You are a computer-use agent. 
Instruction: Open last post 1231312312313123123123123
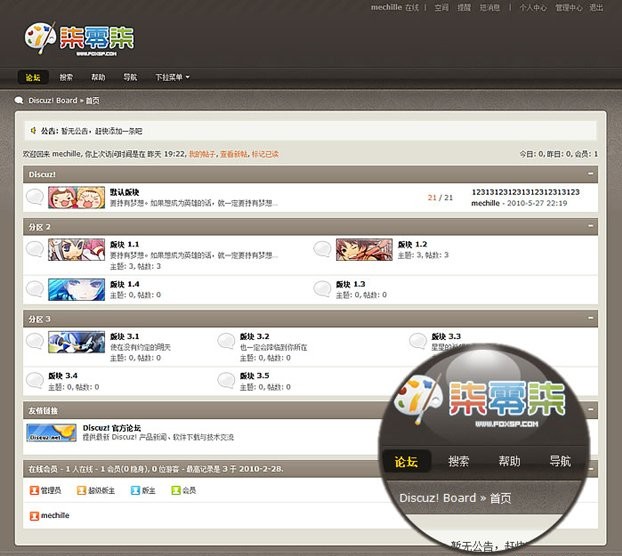point(526,192)
